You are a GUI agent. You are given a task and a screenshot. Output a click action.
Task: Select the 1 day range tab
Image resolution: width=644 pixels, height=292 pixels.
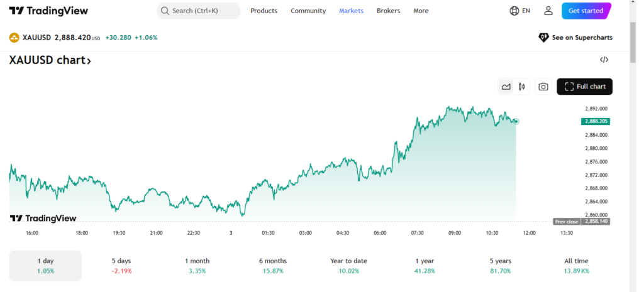click(45, 266)
